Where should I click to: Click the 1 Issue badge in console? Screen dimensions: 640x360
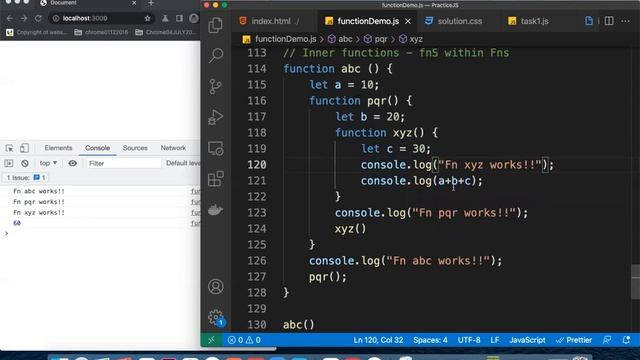pos(26,178)
